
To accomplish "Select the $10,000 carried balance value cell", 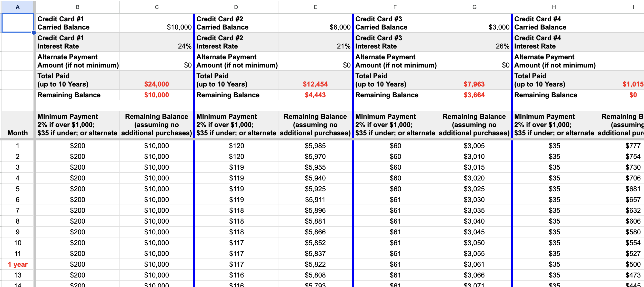I will [157, 23].
